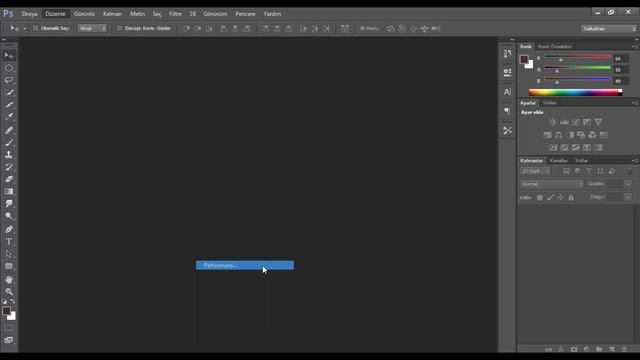Click the foreground color swatch in toolbox
This screenshot has width=640, height=360.
click(6, 311)
